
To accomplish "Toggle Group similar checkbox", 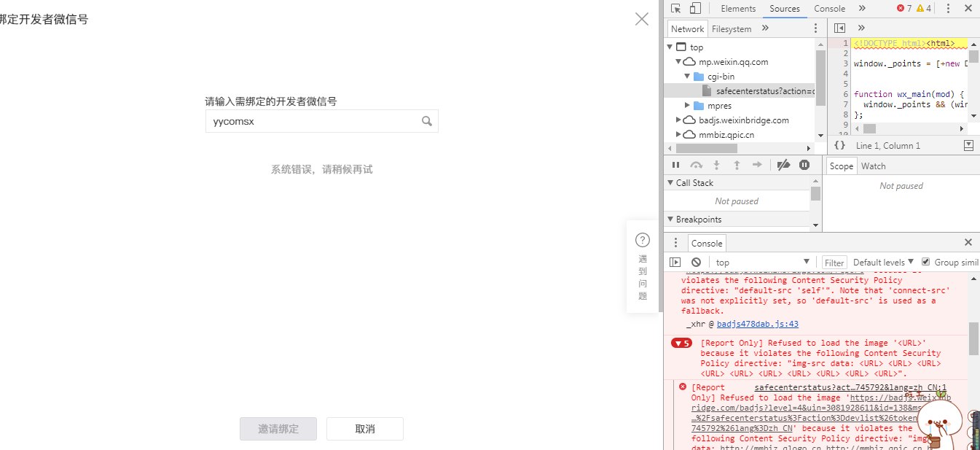I will 926,262.
